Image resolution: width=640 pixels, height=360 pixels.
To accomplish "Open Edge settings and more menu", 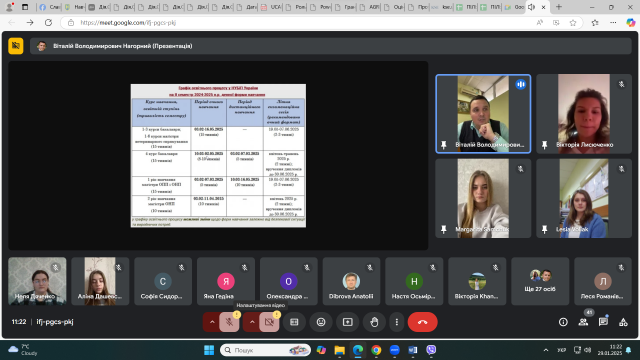I will [613, 22].
